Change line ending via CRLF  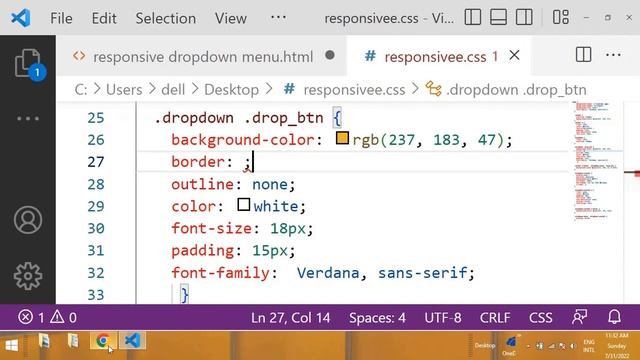(495, 318)
